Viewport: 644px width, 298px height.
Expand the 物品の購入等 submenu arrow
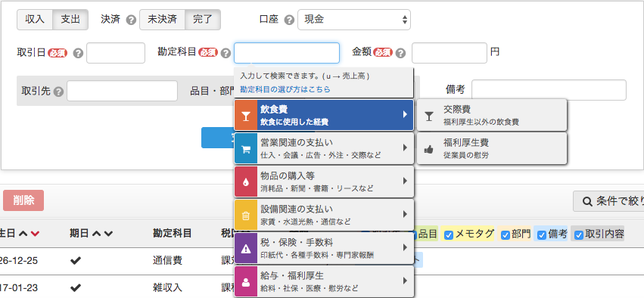click(405, 181)
